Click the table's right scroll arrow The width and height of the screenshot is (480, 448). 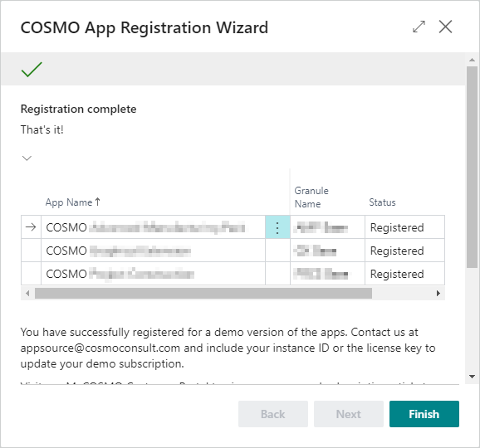pos(438,293)
